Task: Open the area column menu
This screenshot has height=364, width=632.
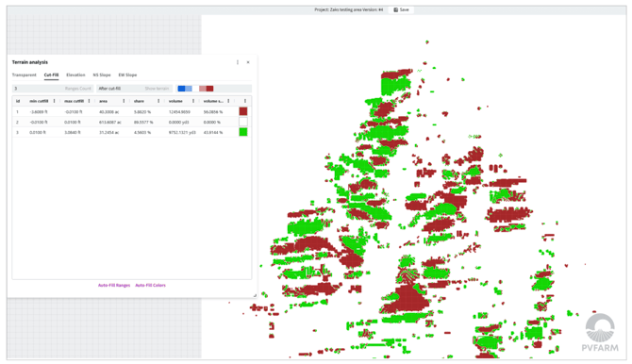Action: pyautogui.click(x=124, y=101)
